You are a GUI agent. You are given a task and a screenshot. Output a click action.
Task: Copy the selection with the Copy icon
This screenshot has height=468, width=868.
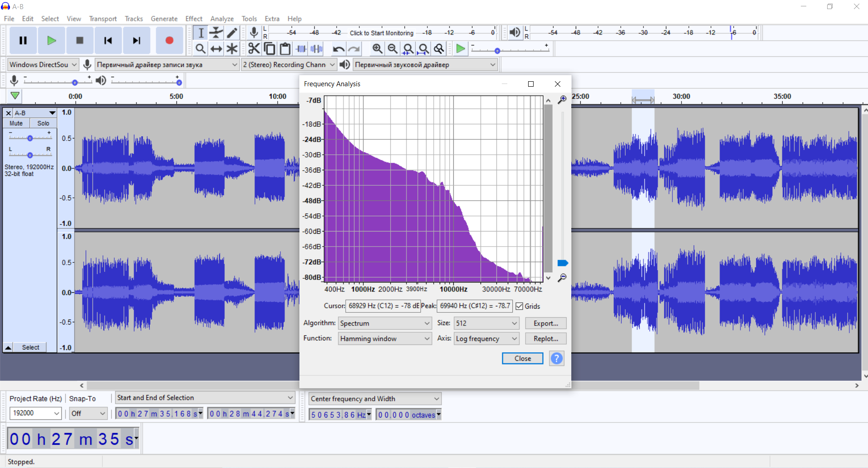(x=270, y=49)
